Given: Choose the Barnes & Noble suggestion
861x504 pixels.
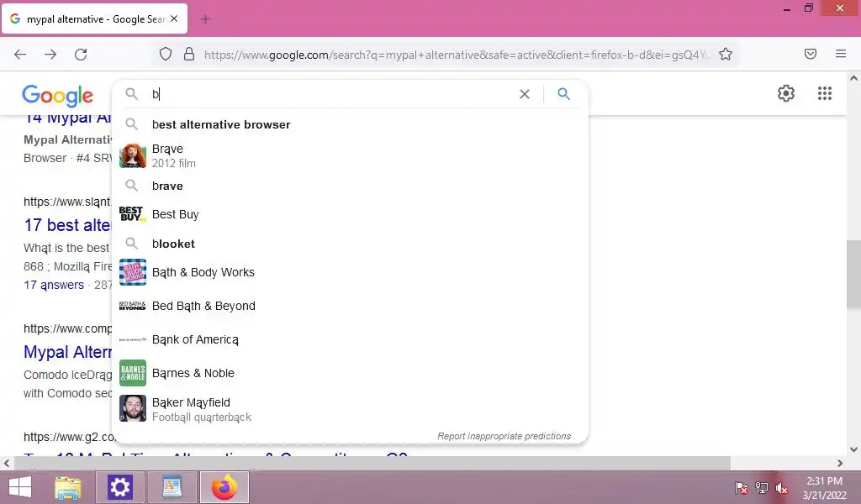Looking at the screenshot, I should click(350, 373).
